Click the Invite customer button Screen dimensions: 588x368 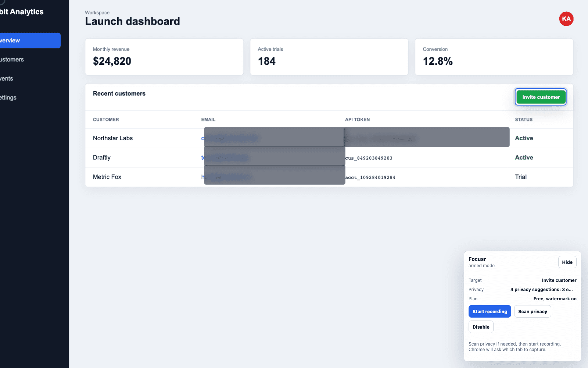coord(541,97)
